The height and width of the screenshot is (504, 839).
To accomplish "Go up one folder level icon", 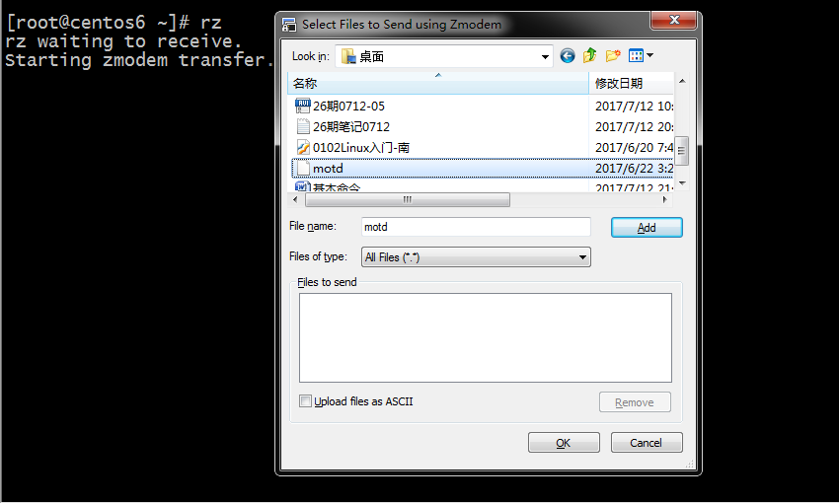I will (x=589, y=55).
